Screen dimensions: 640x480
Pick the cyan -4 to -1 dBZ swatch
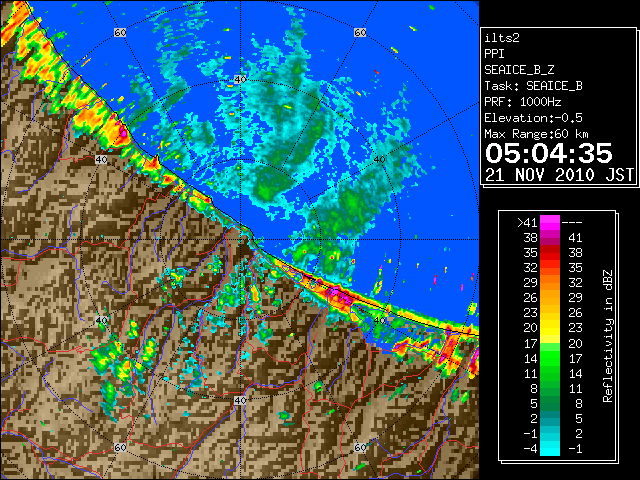[x=550, y=448]
